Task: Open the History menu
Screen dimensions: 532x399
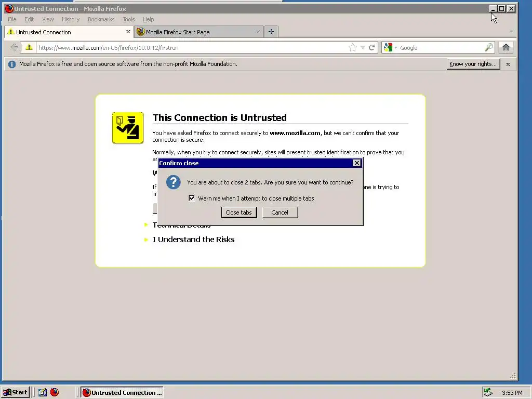Action: (71, 19)
